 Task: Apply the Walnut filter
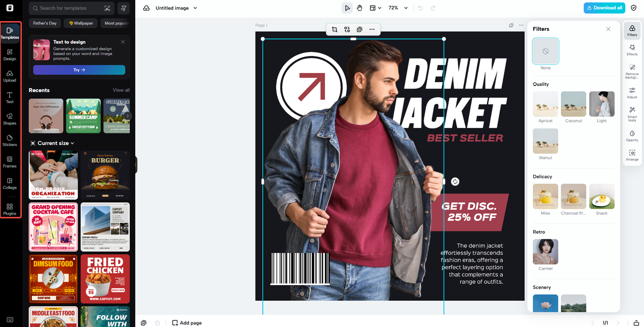click(x=545, y=141)
